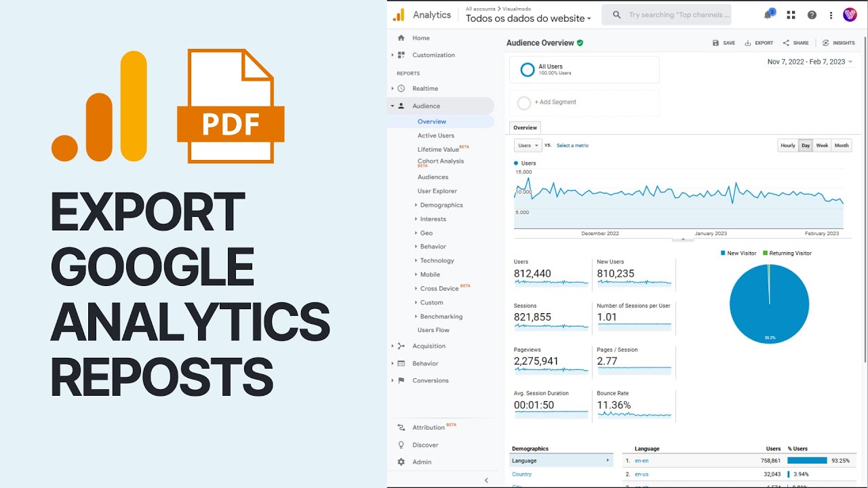Open Lifetime Value report
The width and height of the screenshot is (868, 488).
pyautogui.click(x=438, y=150)
